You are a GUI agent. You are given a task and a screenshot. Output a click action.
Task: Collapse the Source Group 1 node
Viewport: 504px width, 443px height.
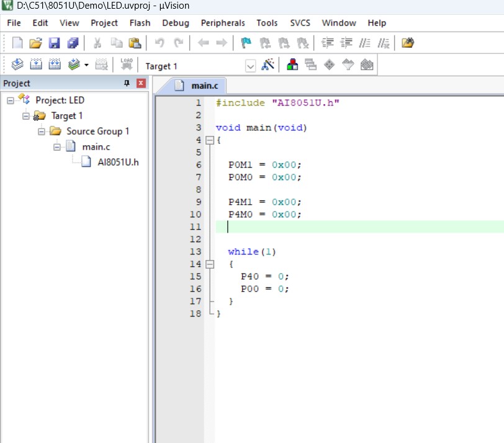click(x=42, y=132)
